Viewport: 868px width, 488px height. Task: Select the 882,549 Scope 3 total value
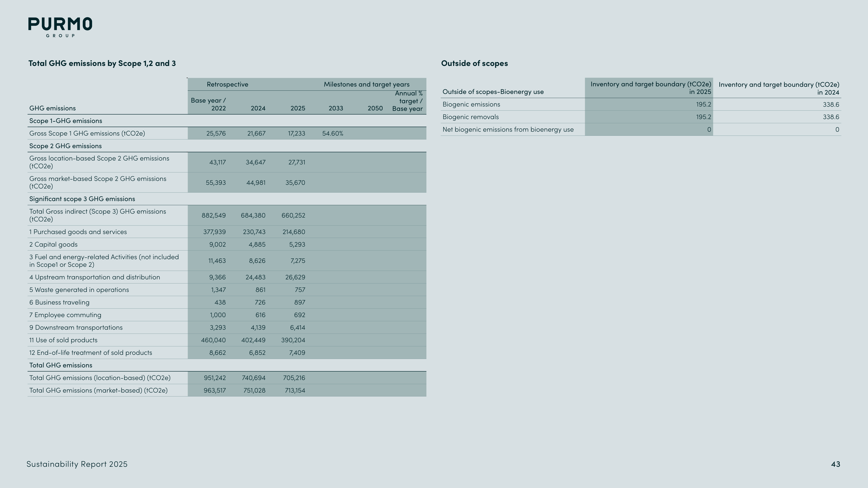point(214,216)
